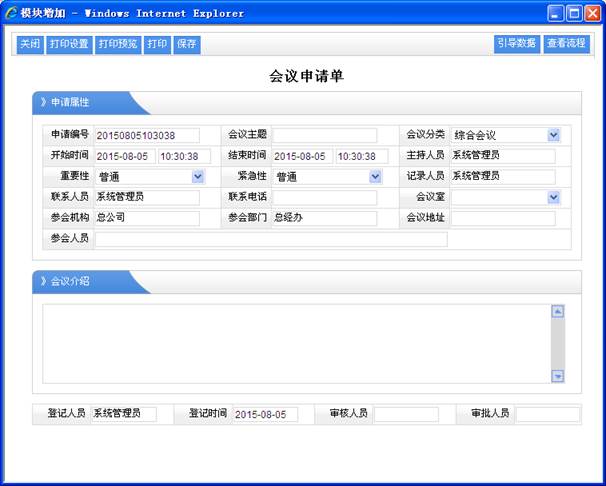
Task: Click the 会议地址 input field
Action: (x=502, y=219)
